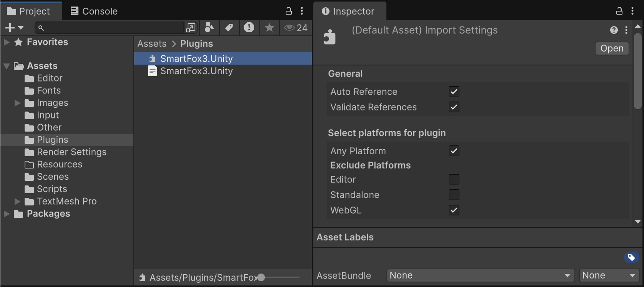This screenshot has width=644, height=287.
Task: Search by import log type icon
Action: (x=249, y=28)
